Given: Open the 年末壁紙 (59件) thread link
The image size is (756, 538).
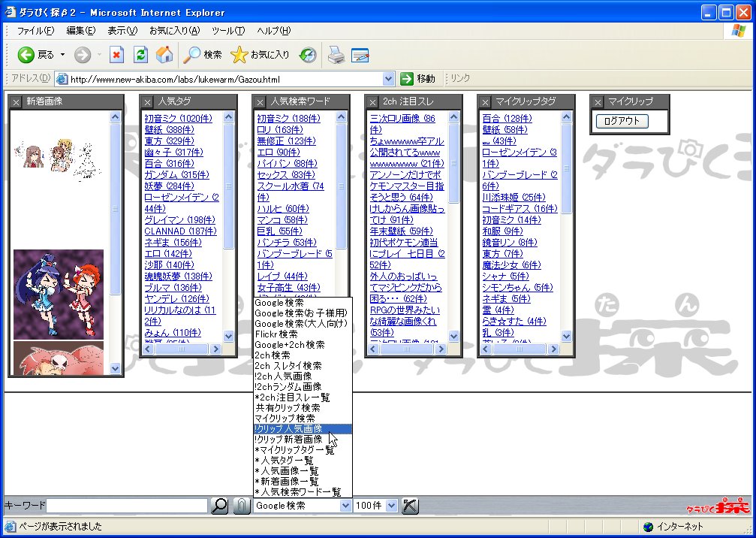Looking at the screenshot, I should [x=402, y=231].
